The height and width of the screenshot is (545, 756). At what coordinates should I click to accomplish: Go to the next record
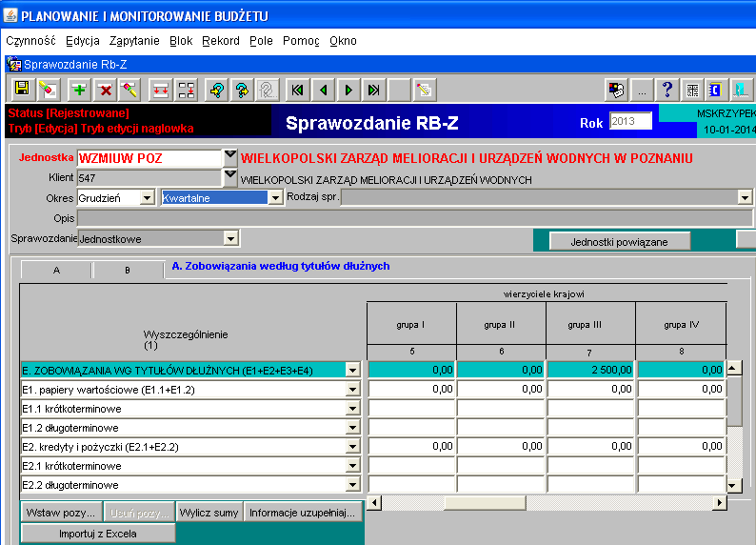click(x=348, y=90)
